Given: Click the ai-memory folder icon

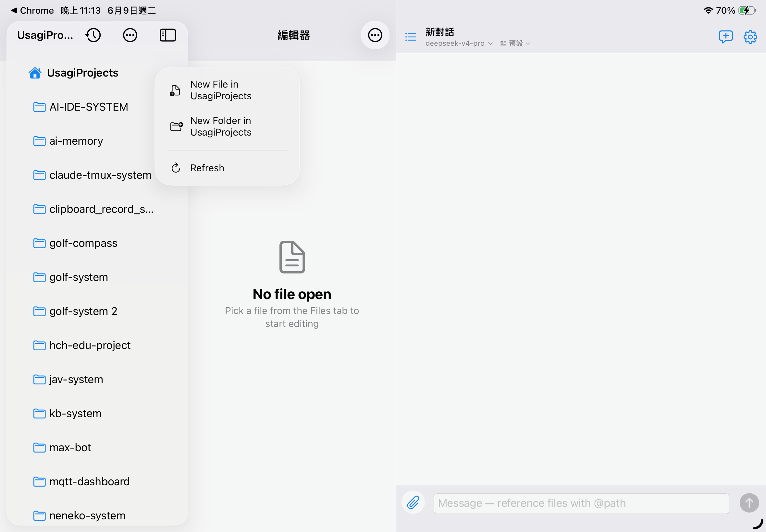Looking at the screenshot, I should point(39,141).
